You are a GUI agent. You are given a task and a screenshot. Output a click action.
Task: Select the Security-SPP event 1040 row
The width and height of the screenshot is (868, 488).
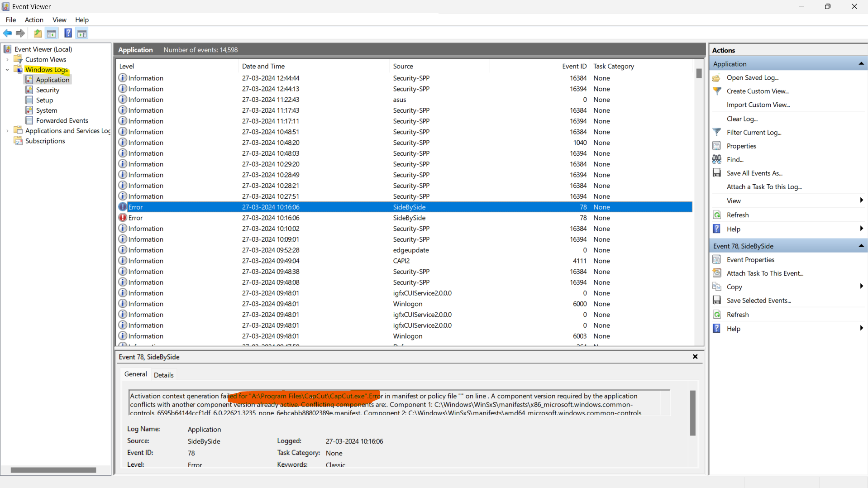[x=405, y=143]
